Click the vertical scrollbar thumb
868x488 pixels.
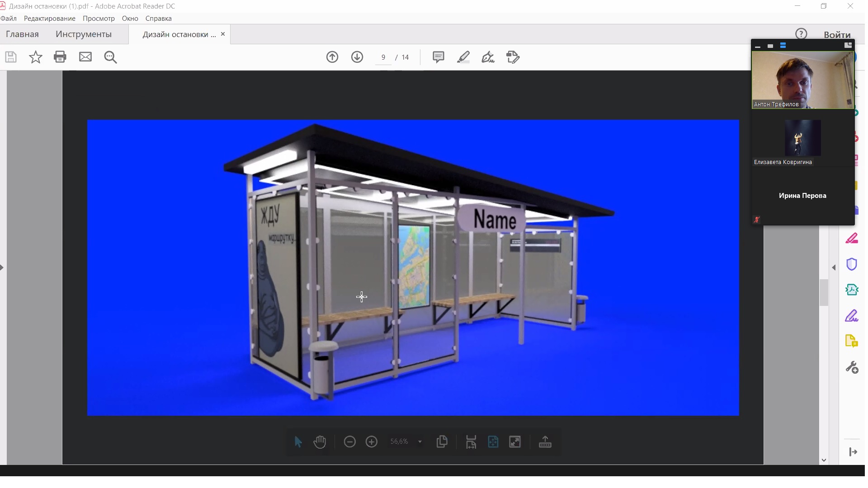[x=824, y=293]
